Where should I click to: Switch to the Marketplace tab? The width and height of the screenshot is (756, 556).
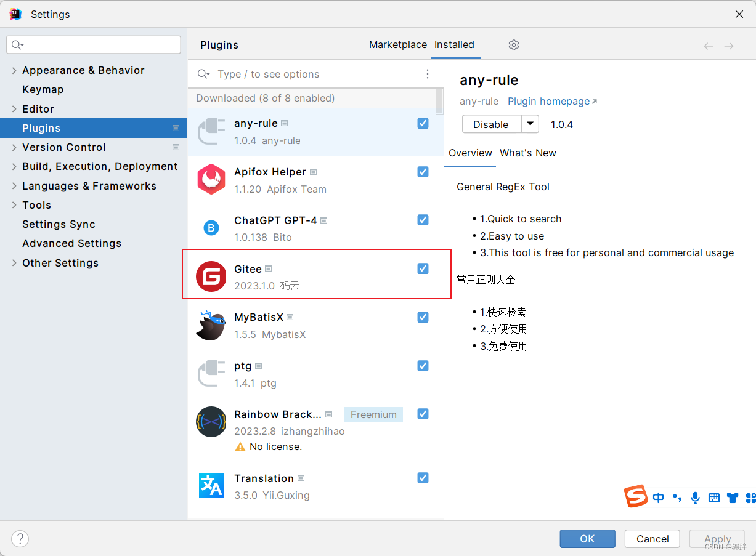[x=398, y=45]
